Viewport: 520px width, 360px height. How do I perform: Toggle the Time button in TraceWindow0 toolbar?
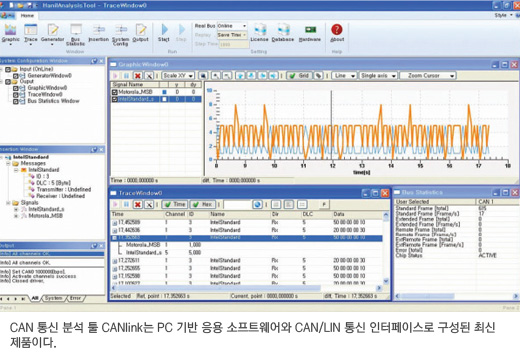click(x=175, y=204)
